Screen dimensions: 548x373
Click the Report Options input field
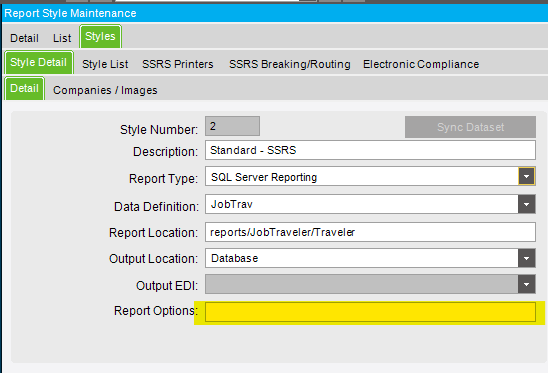point(370,312)
